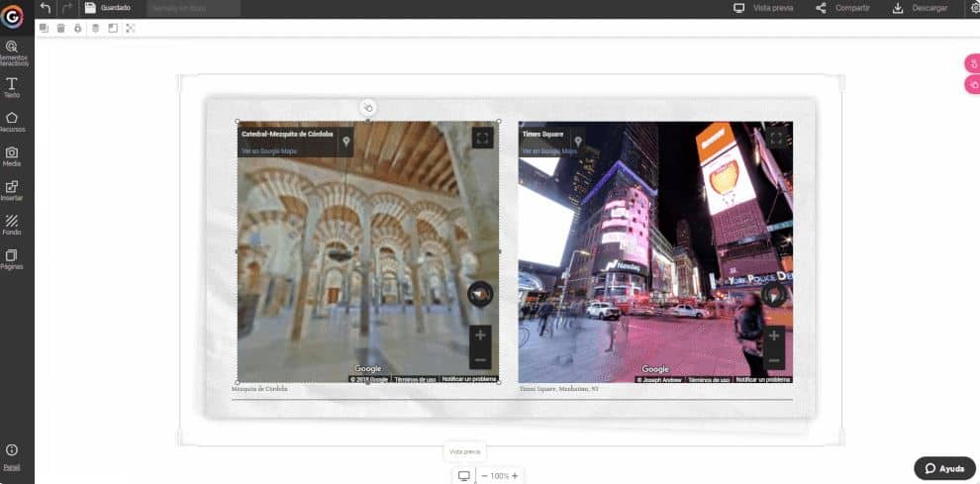This screenshot has height=484, width=980.
Task: Open Ver en Google Maps for Catedral-Mezquita
Action: tap(269, 151)
